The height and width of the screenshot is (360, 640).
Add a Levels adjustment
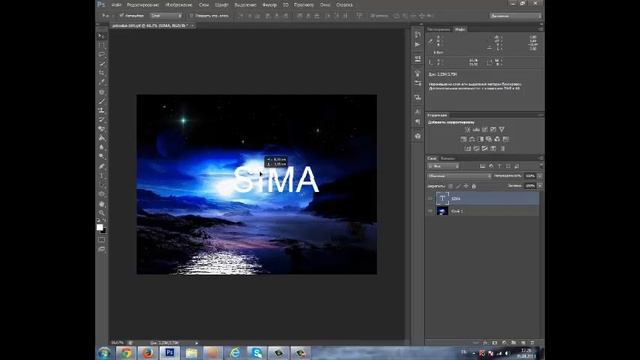coord(476,129)
